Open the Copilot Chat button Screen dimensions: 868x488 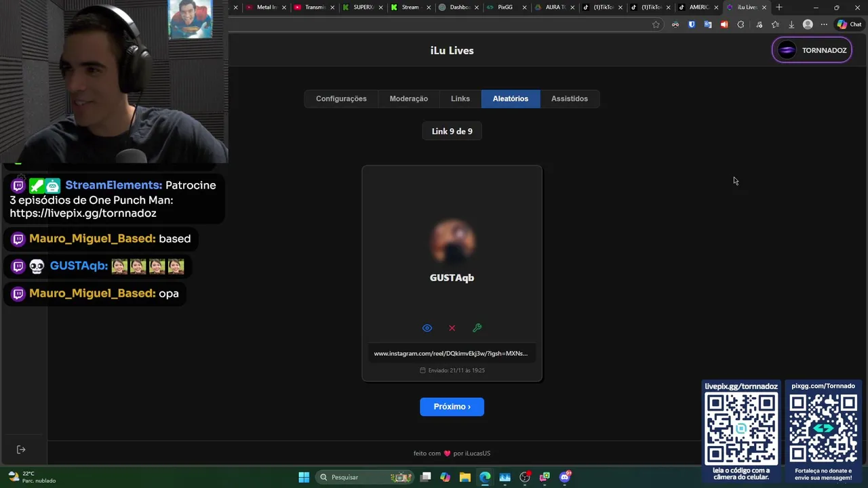849,24
